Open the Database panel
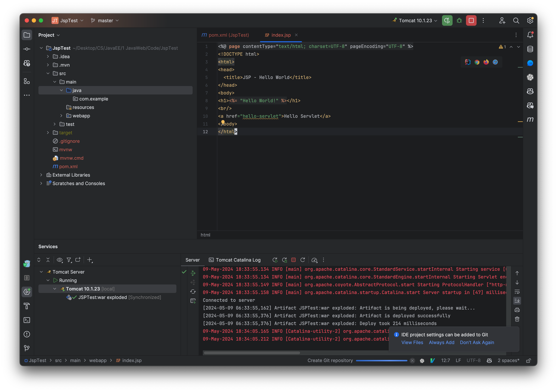This screenshot has width=557, height=392. (x=530, y=49)
